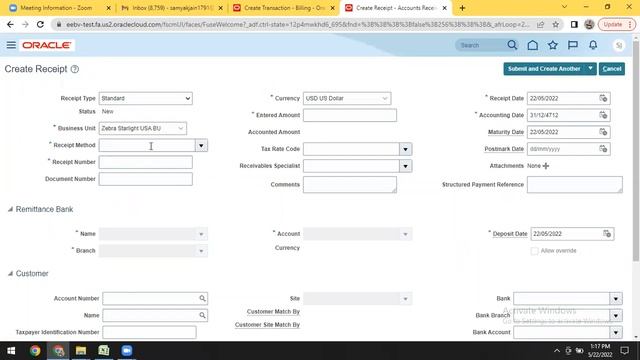Open the Maturity Date calendar picker
Screen dimensions: 640x360
pyautogui.click(x=603, y=132)
